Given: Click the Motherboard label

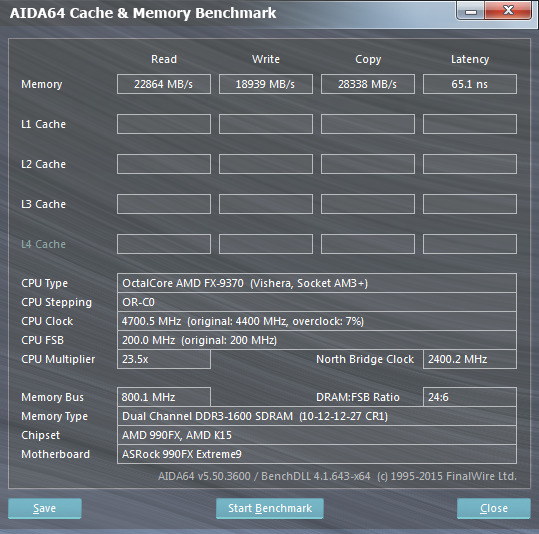Looking at the screenshot, I should tap(55, 454).
